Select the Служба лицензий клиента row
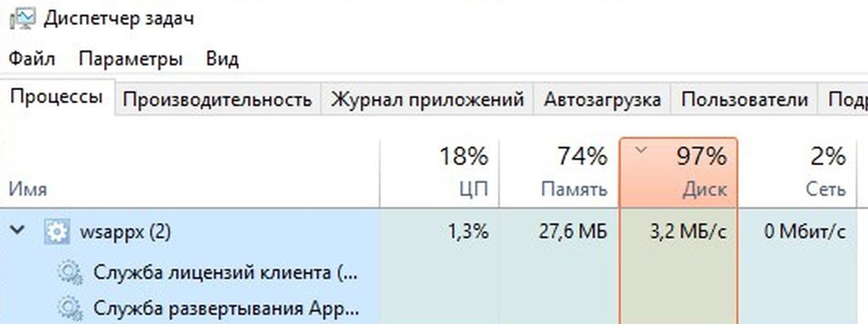The image size is (868, 324). click(x=225, y=273)
